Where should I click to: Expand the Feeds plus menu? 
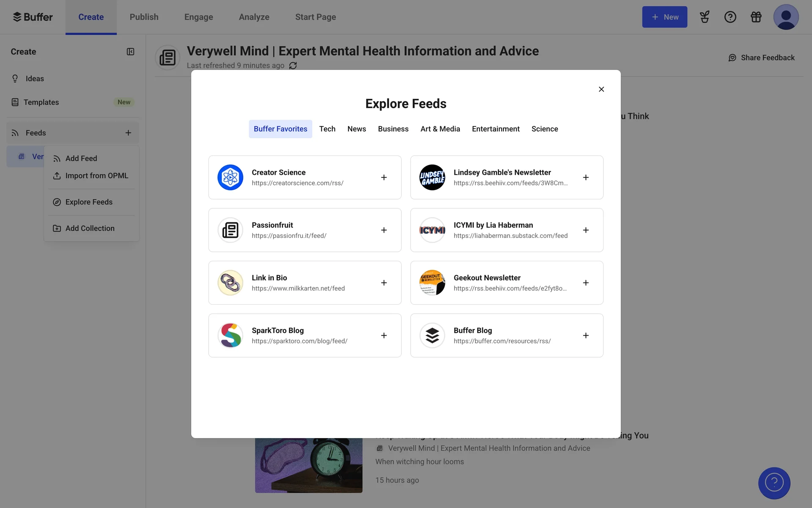(x=128, y=133)
